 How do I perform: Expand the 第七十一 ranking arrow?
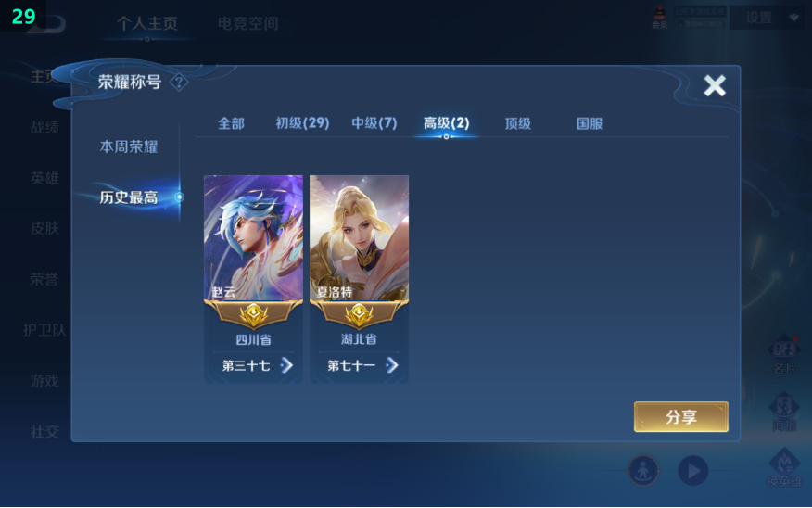click(x=392, y=365)
